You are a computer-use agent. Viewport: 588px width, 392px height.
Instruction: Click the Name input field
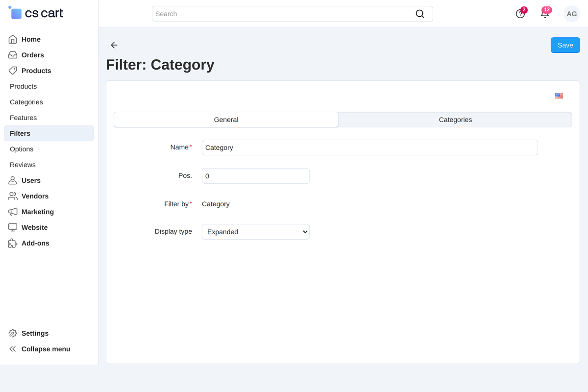[370, 147]
